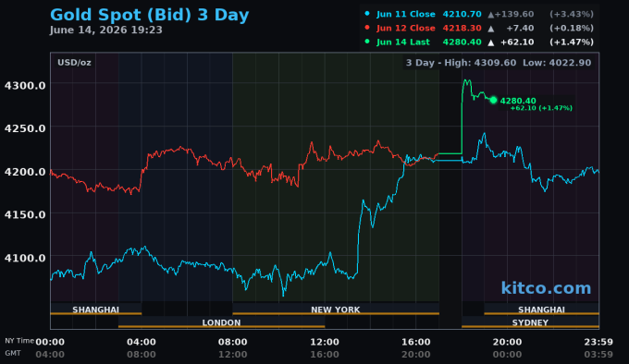The height and width of the screenshot is (364, 629).
Task: Click the 20:00 NY time label
Action: click(508, 342)
